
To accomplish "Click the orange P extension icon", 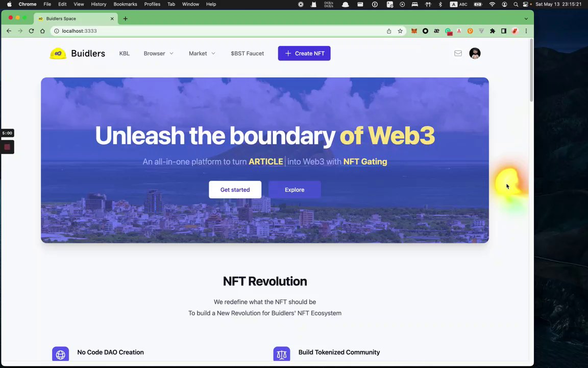I will pyautogui.click(x=470, y=31).
